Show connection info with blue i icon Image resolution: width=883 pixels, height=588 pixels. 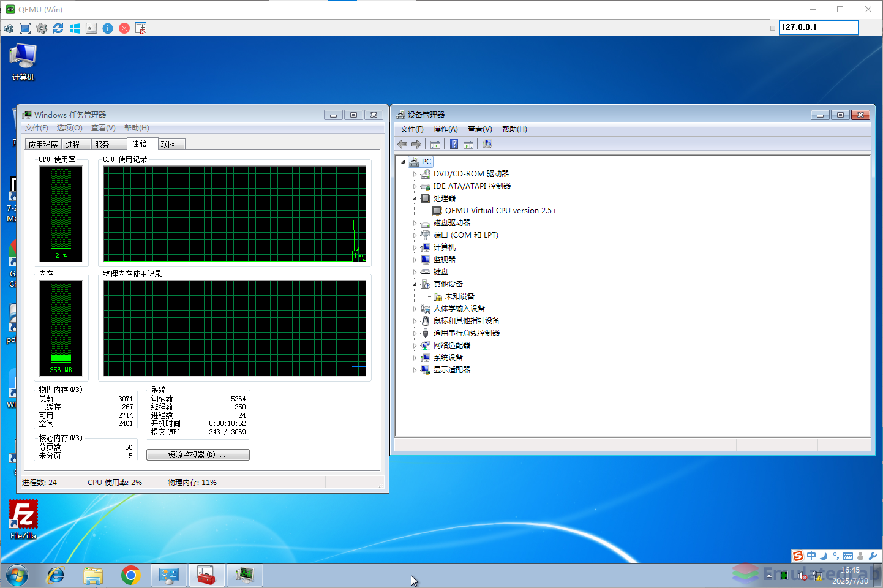[x=108, y=28]
